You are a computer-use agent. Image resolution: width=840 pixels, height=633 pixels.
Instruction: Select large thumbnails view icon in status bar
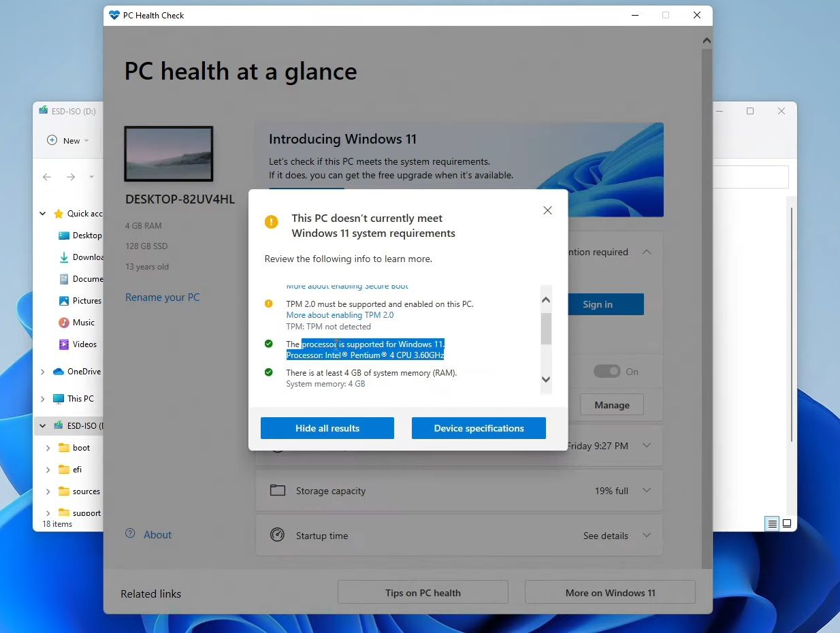tap(788, 523)
